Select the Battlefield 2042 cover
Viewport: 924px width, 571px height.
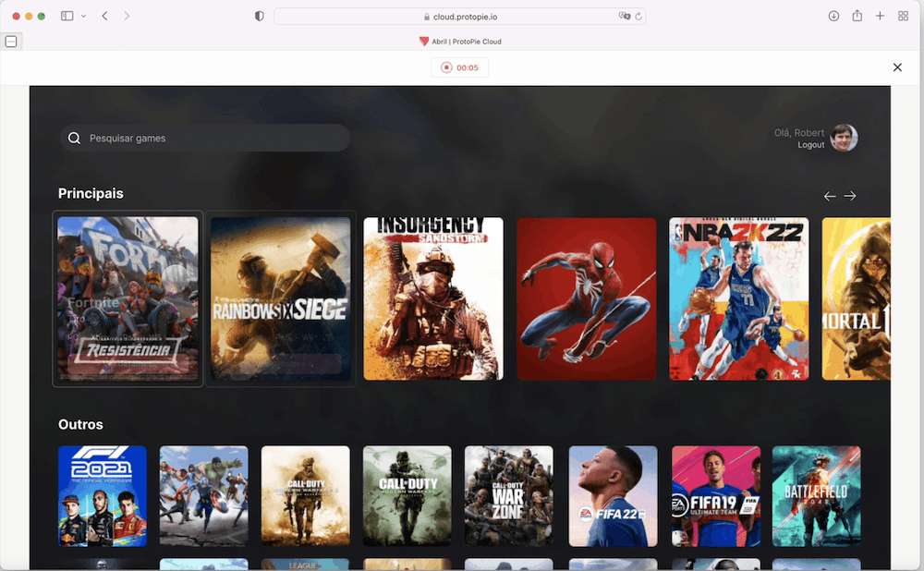(x=816, y=496)
